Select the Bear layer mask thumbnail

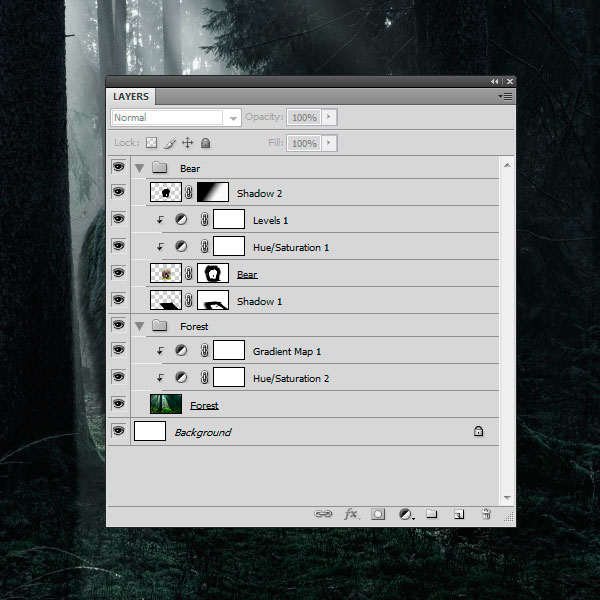coord(213,273)
